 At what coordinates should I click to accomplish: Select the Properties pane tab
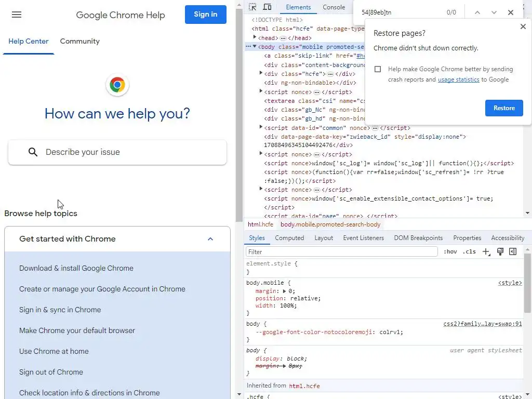tap(467, 238)
